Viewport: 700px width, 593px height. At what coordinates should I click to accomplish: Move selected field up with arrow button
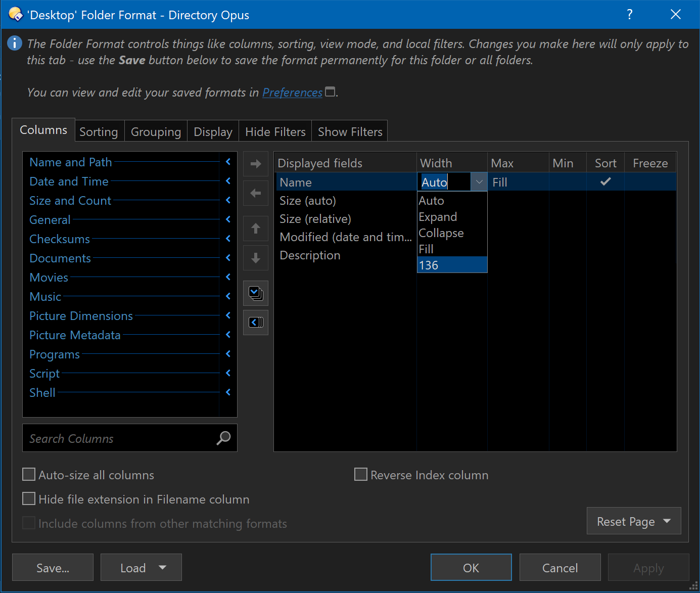coord(256,229)
